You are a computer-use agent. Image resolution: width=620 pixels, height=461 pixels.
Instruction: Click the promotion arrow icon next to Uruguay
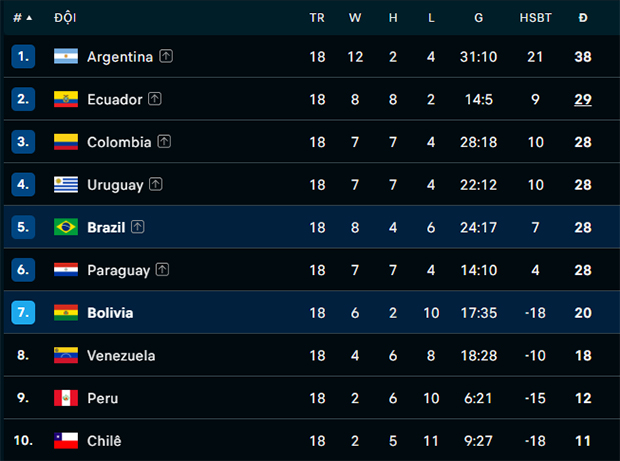pos(156,184)
